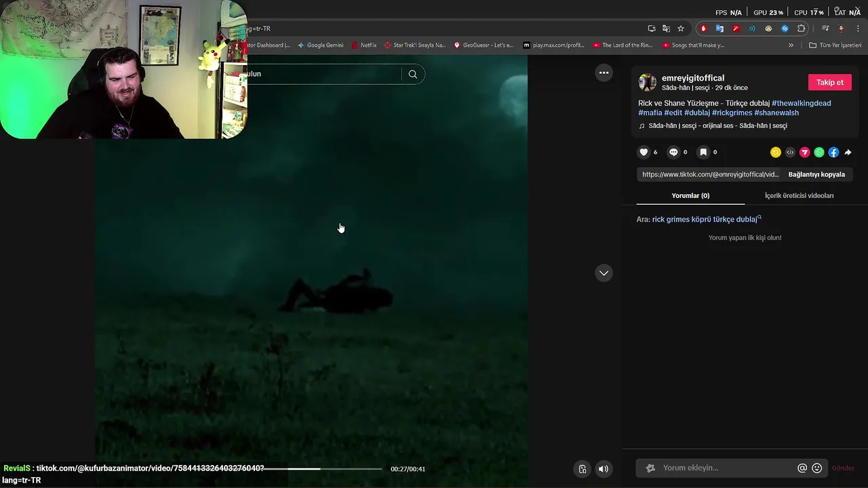Open the browser profile avatar
868x488 pixels.
842,28
